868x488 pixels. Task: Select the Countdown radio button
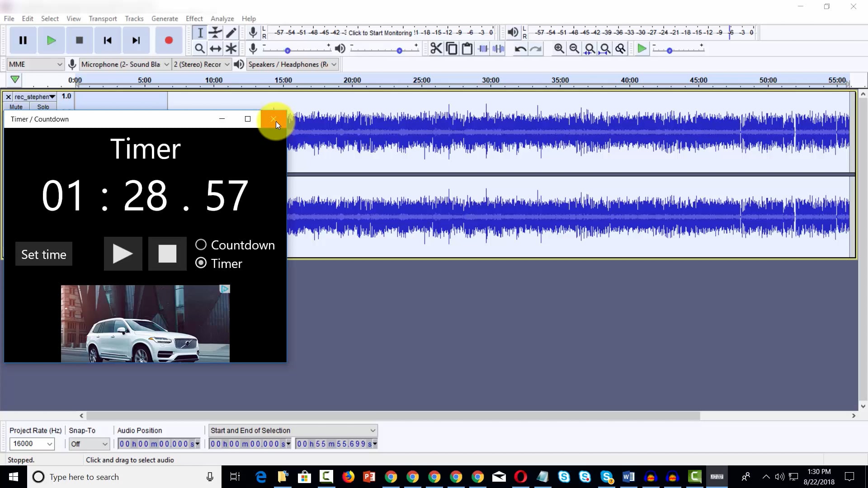pos(201,244)
